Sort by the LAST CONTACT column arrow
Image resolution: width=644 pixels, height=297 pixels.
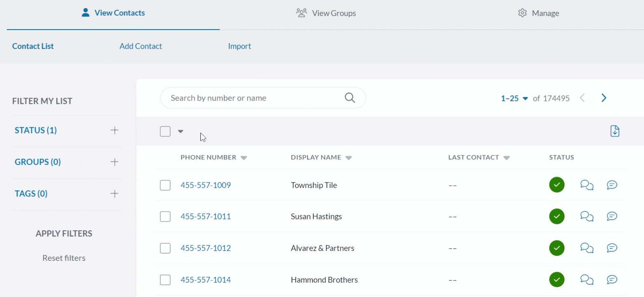pyautogui.click(x=507, y=158)
